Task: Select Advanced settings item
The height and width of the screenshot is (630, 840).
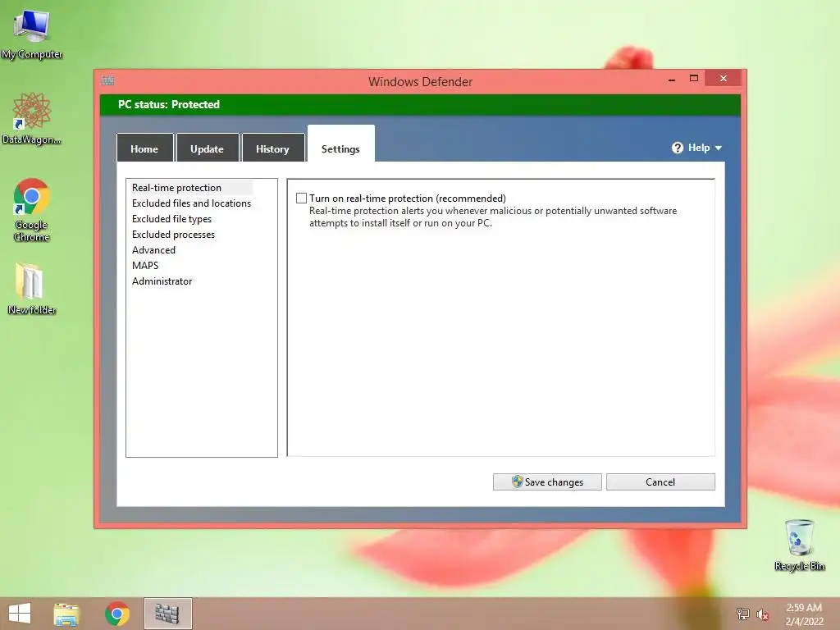Action: (x=153, y=249)
